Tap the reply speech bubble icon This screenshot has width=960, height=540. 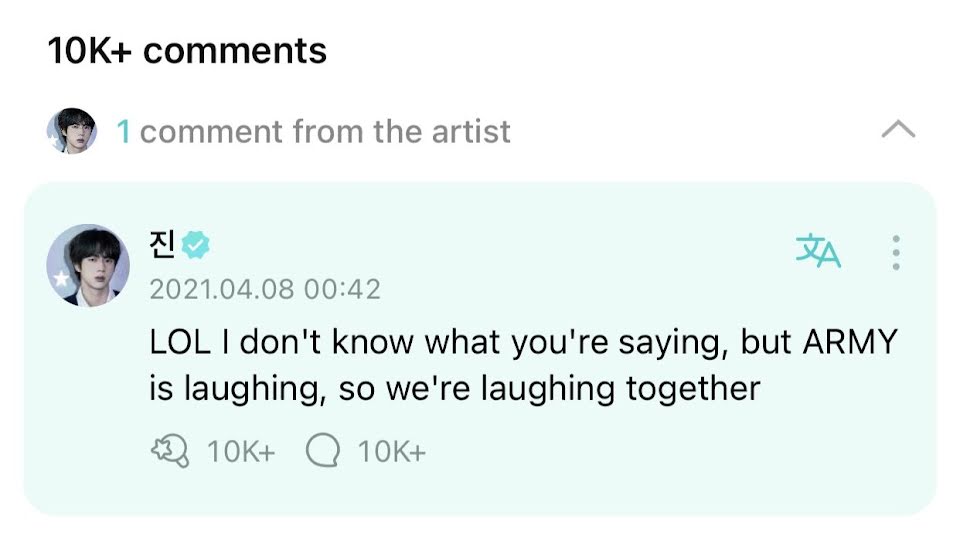(322, 452)
